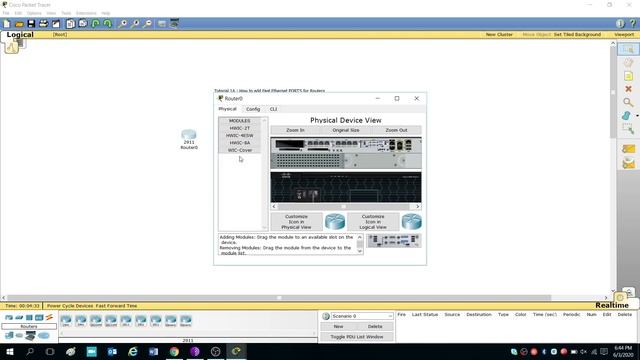
Task: Create a new file via toolbar
Action: click(7, 24)
